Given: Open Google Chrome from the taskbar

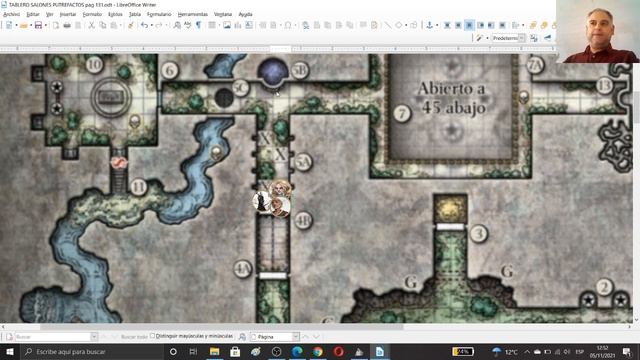Looking at the screenshot, I should pyautogui.click(x=318, y=351).
